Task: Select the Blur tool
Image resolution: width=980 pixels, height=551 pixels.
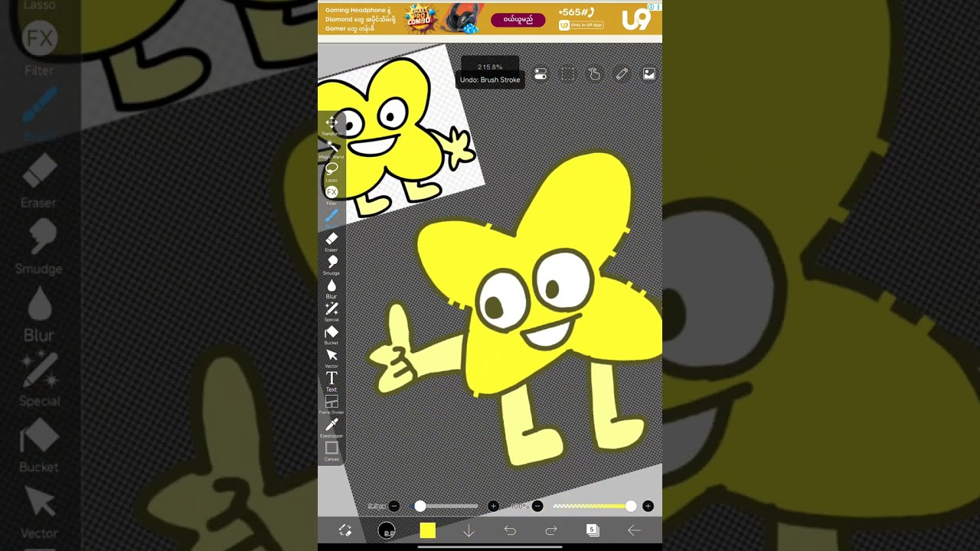Action: pos(332,289)
